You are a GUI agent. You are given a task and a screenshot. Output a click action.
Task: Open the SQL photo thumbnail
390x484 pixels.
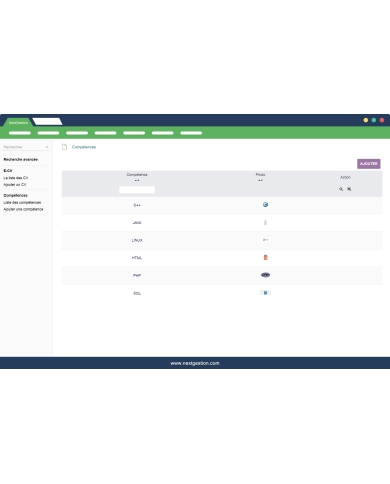point(265,293)
